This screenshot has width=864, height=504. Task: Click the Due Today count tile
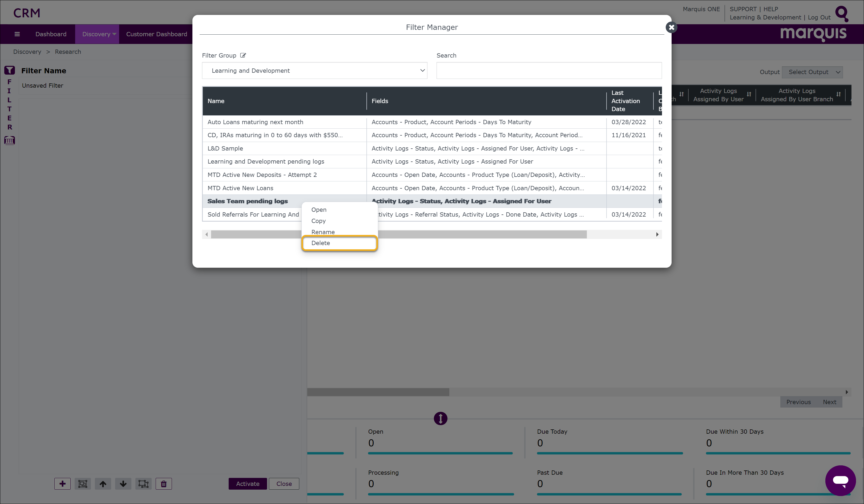coord(609,441)
